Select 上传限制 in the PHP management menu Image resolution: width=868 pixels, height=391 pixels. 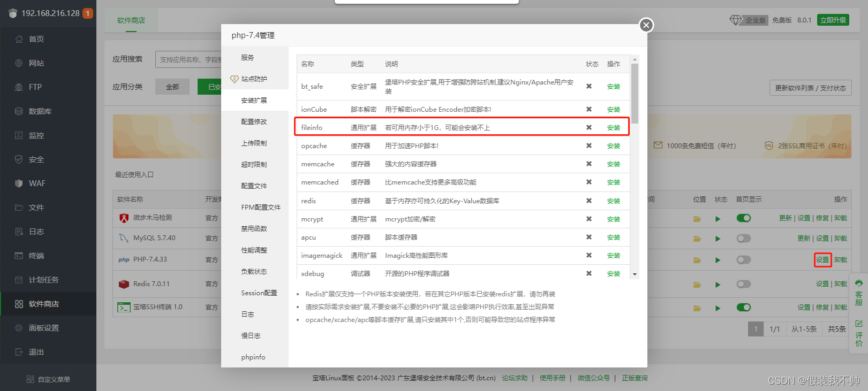pyautogui.click(x=255, y=143)
